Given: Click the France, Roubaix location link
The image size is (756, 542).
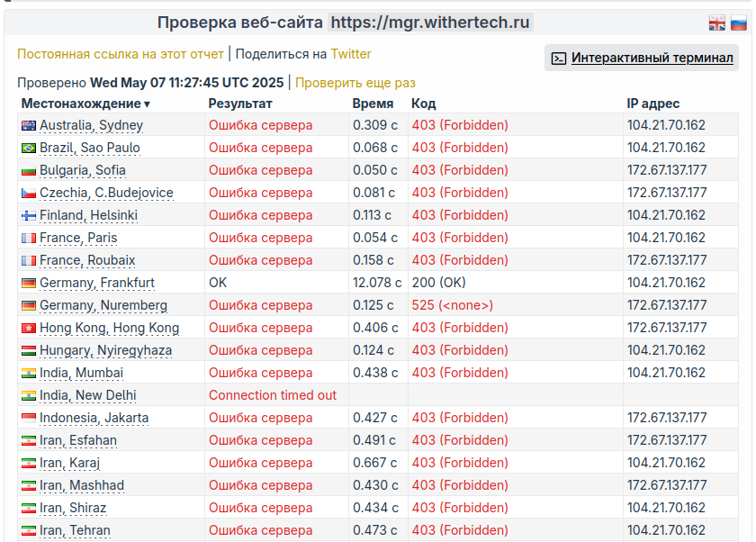Looking at the screenshot, I should tap(87, 260).
